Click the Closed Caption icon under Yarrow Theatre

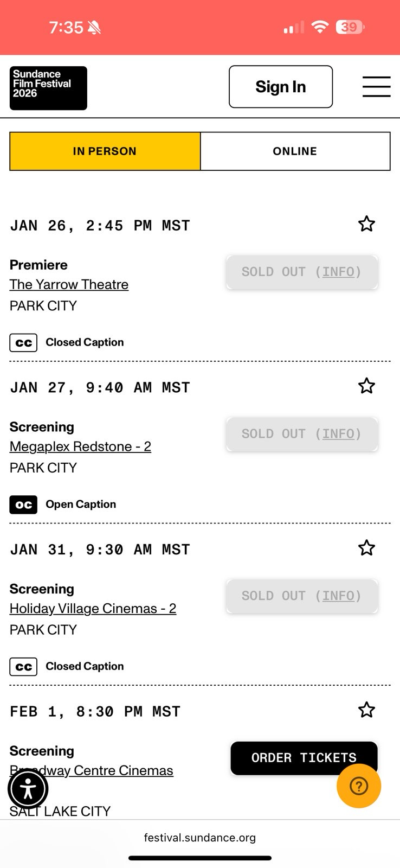23,343
